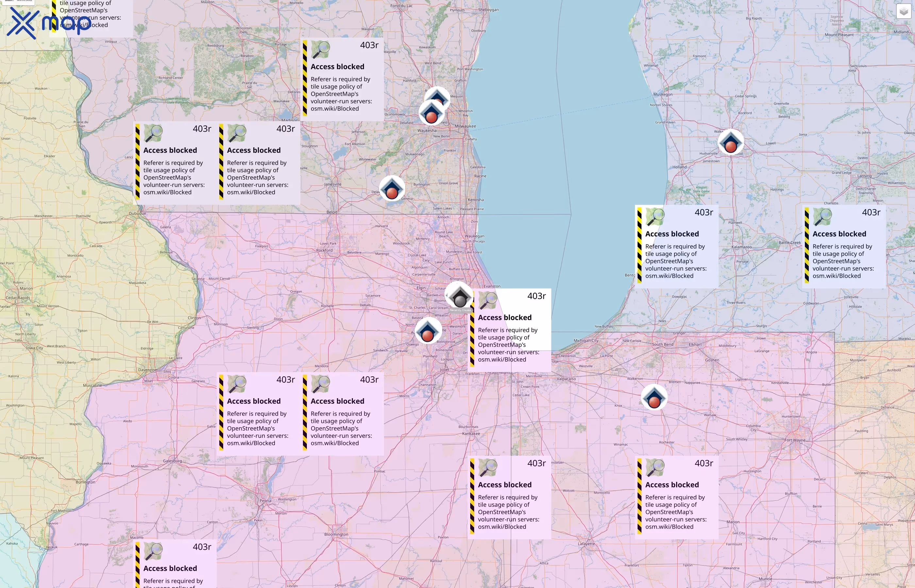Viewport: 915px width, 588px height.
Task: Click the Rockford label in Illinois
Action: point(324,251)
